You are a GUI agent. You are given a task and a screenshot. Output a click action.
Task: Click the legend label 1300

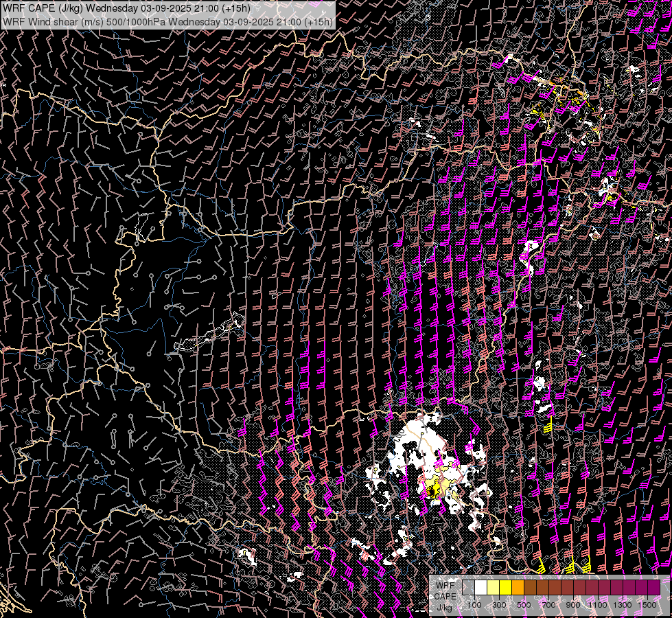pyautogui.click(x=623, y=605)
